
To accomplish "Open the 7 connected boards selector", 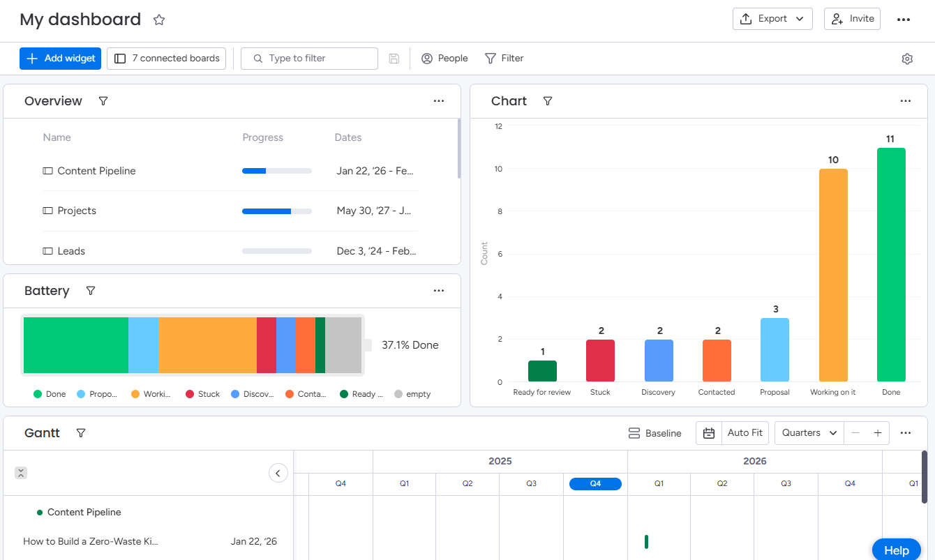I will 167,59.
